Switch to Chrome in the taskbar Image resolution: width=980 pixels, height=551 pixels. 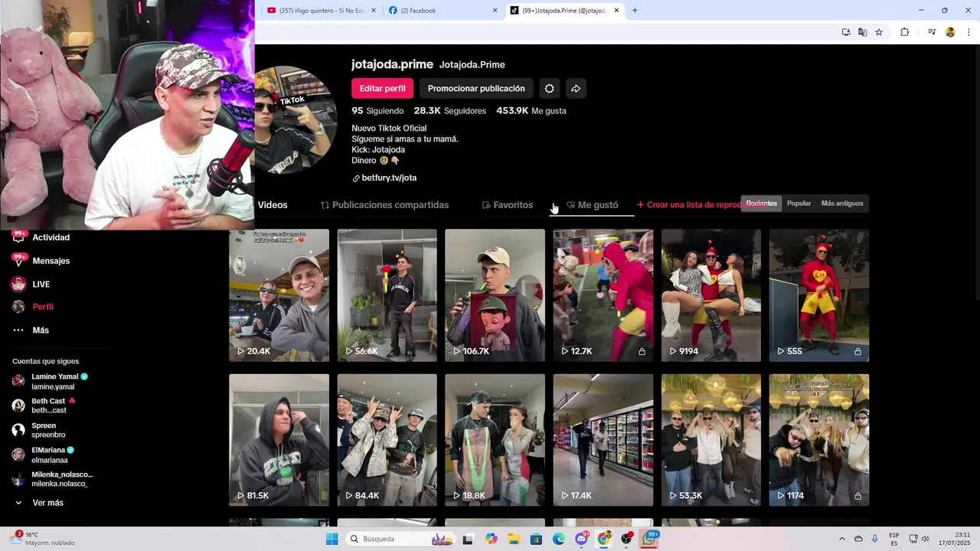(604, 539)
